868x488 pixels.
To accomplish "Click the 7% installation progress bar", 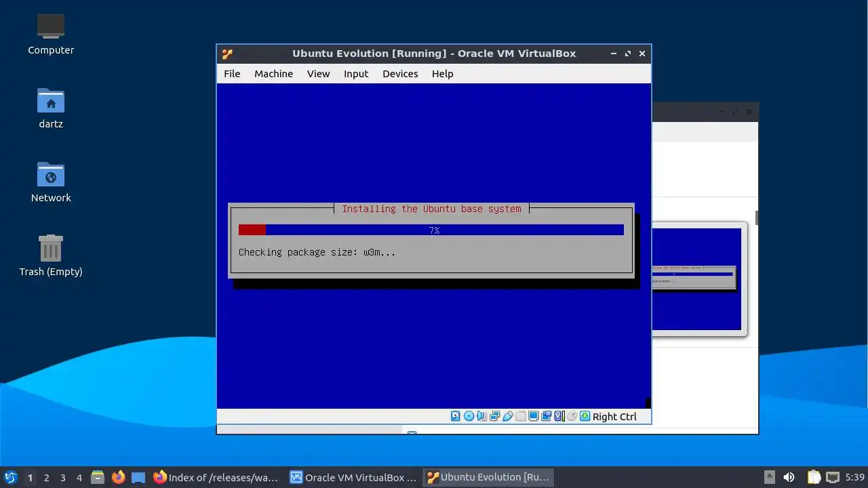I will click(431, 230).
